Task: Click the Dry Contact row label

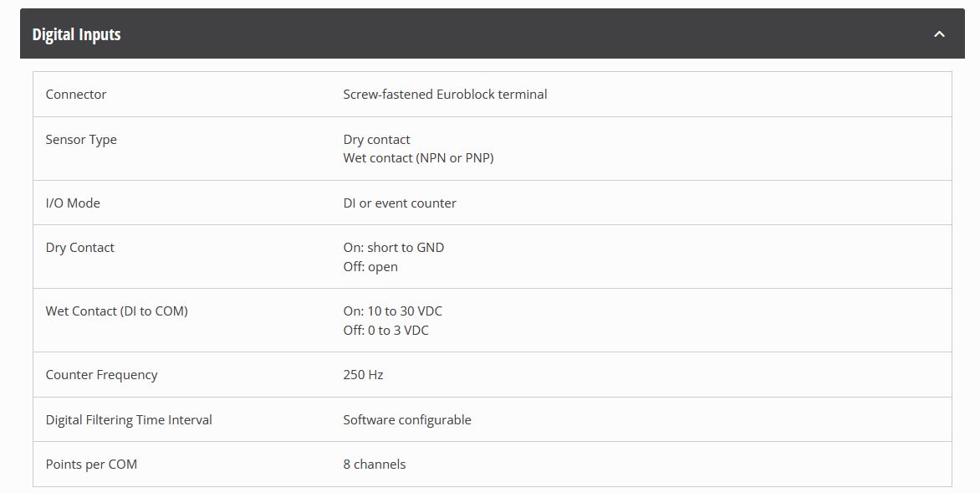Action: click(x=80, y=248)
